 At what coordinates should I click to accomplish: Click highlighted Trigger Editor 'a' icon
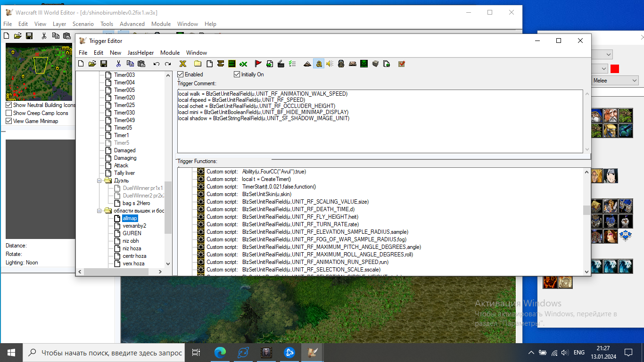[319, 64]
